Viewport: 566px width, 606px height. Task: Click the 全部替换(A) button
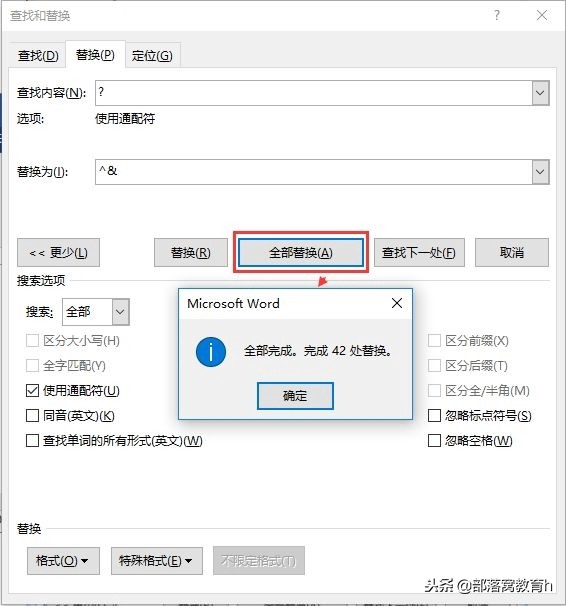tap(301, 253)
